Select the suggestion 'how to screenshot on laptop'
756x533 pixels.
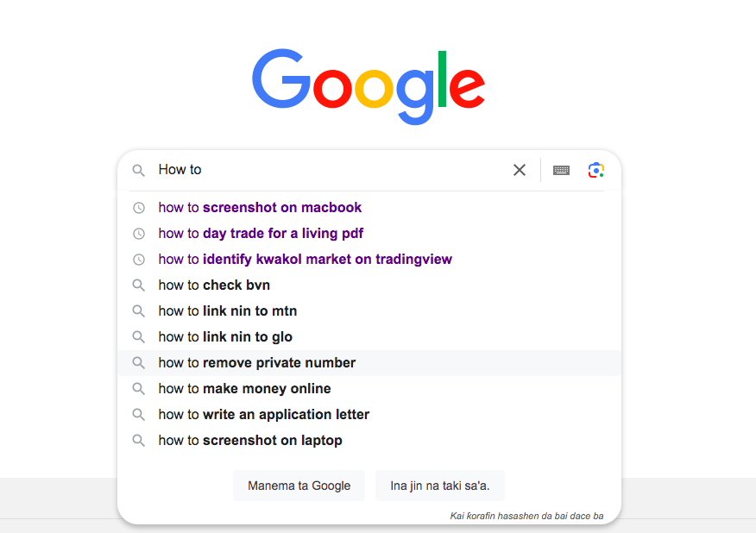(x=250, y=441)
